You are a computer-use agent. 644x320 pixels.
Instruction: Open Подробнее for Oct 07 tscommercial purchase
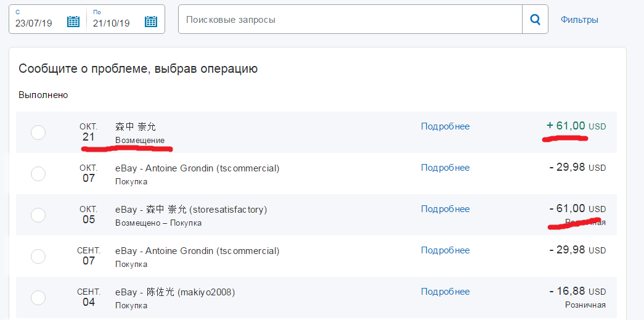click(445, 168)
